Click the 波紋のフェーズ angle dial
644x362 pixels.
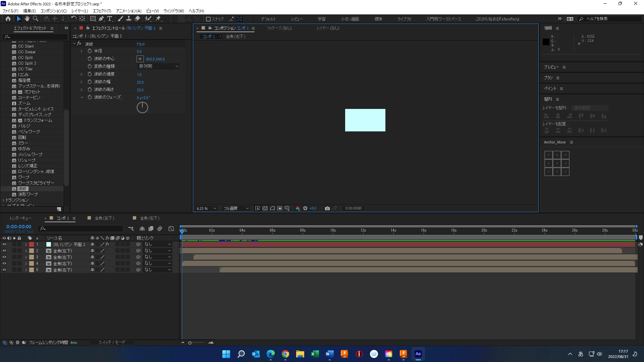click(x=142, y=108)
